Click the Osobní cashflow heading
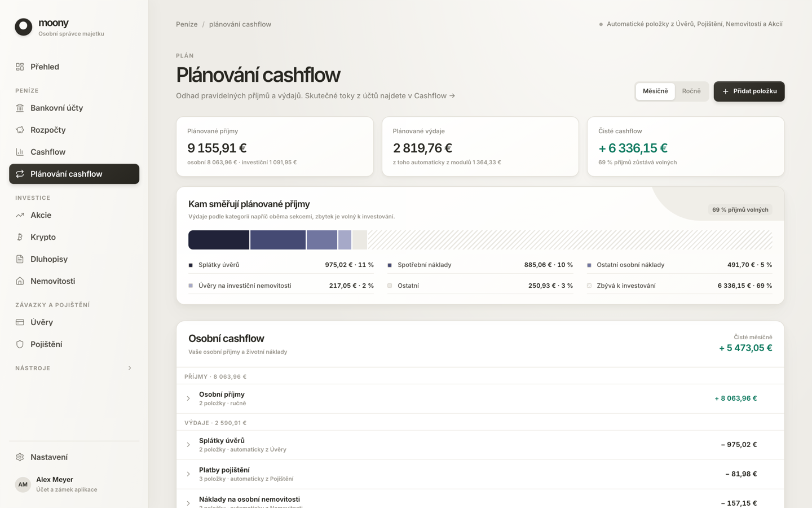The height and width of the screenshot is (508, 812). 226,339
